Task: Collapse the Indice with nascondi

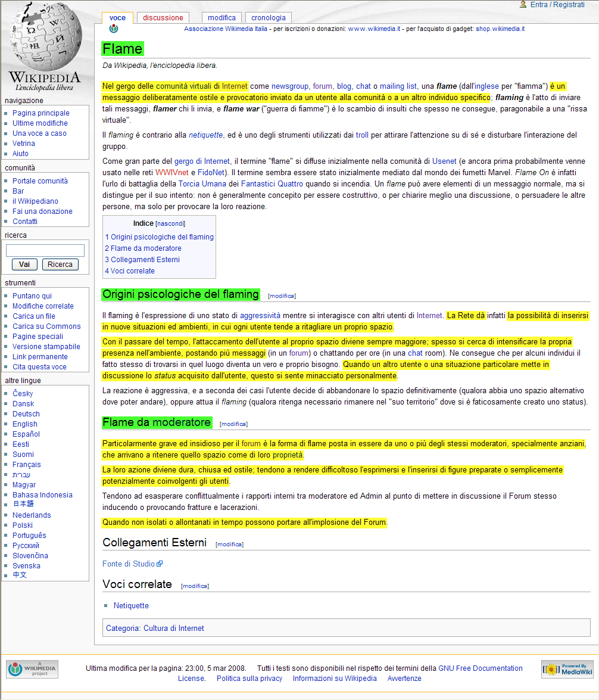Action: 170,223
